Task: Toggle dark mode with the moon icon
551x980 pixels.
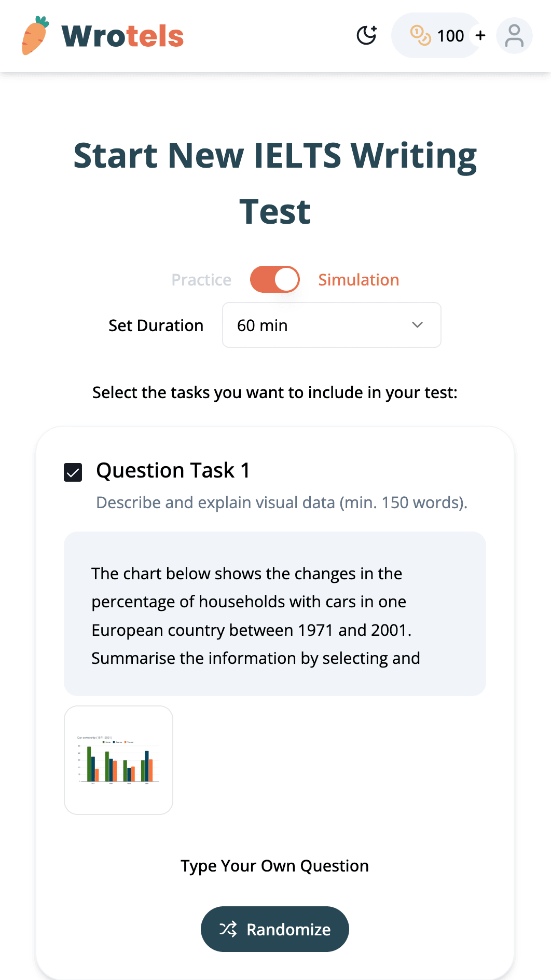Action: (366, 35)
